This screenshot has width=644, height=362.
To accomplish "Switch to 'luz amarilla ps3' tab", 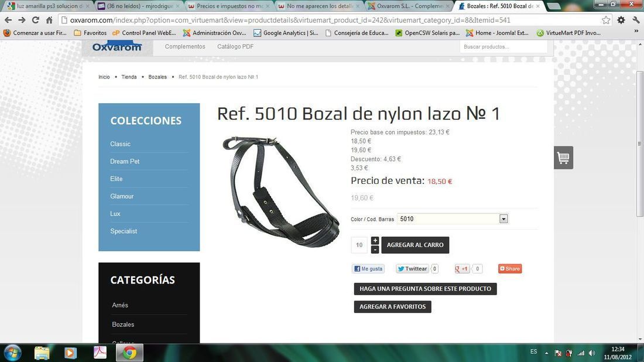I will tap(47, 6).
